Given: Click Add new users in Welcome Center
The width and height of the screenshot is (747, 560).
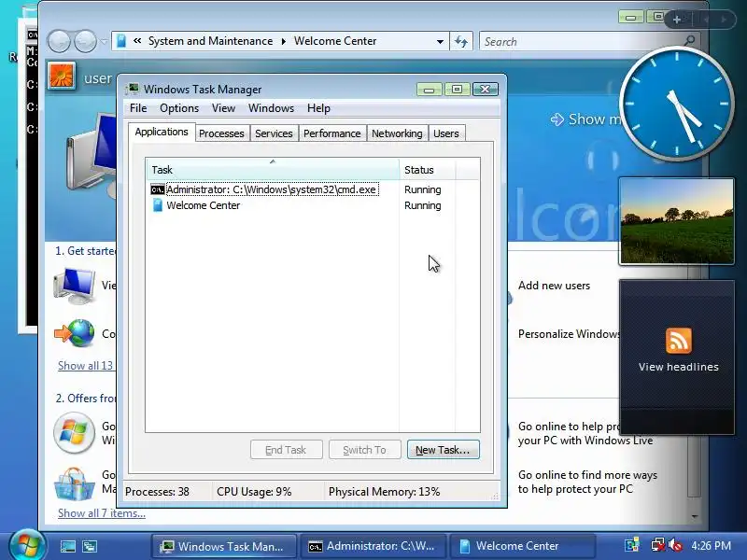Looking at the screenshot, I should click(554, 286).
